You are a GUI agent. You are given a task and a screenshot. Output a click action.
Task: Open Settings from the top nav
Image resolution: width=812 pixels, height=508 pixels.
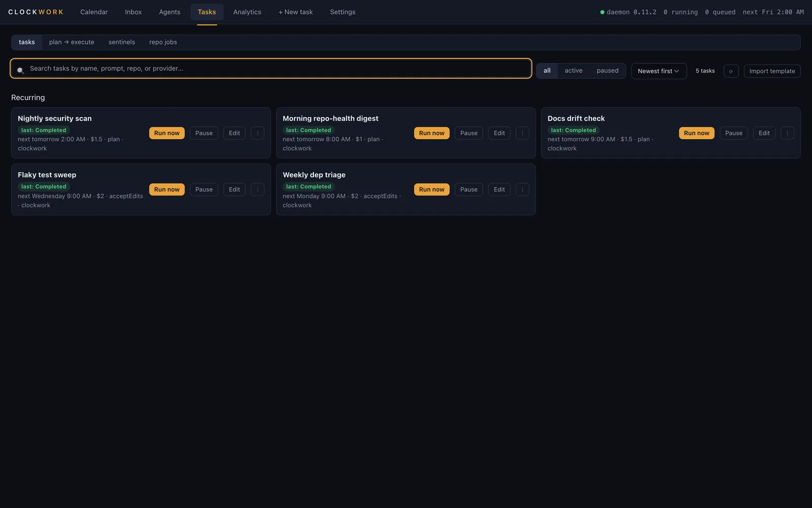click(343, 12)
